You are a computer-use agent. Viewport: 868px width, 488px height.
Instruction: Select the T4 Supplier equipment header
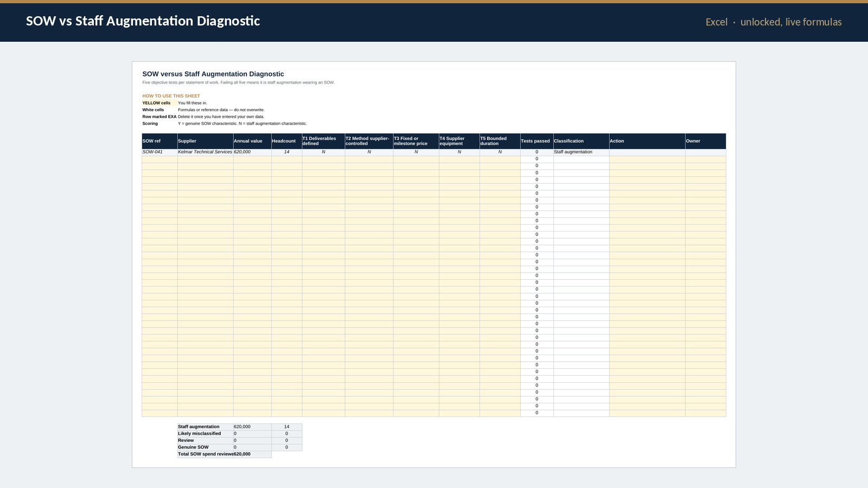459,141
